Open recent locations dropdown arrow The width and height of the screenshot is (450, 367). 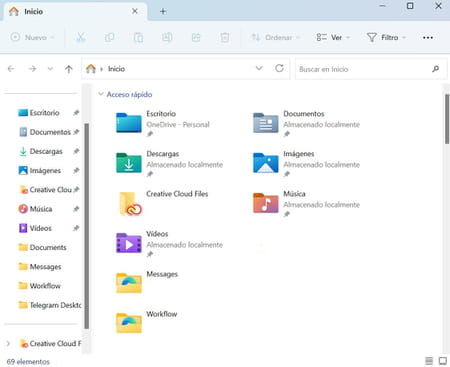coord(50,69)
